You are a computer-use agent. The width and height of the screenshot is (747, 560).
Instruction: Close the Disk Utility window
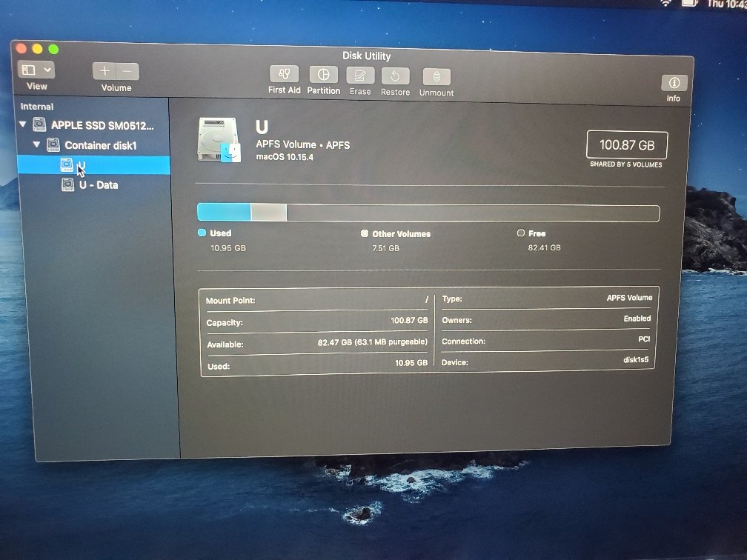click(x=21, y=48)
